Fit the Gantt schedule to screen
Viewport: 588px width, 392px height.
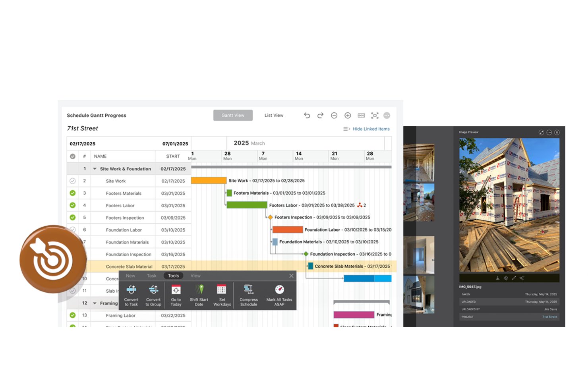pos(375,115)
